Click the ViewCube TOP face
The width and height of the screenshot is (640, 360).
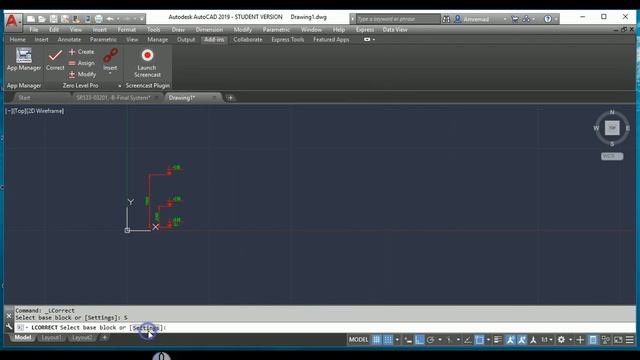[x=612, y=128]
